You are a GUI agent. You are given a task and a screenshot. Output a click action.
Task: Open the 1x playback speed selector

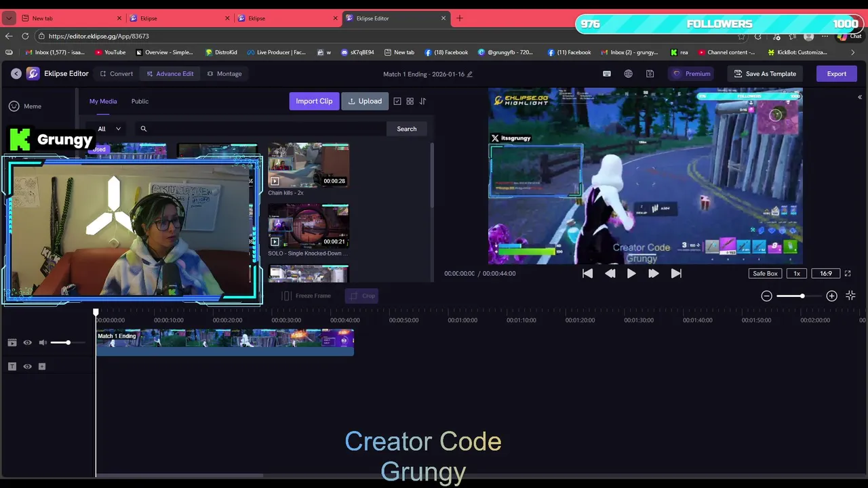pos(797,273)
